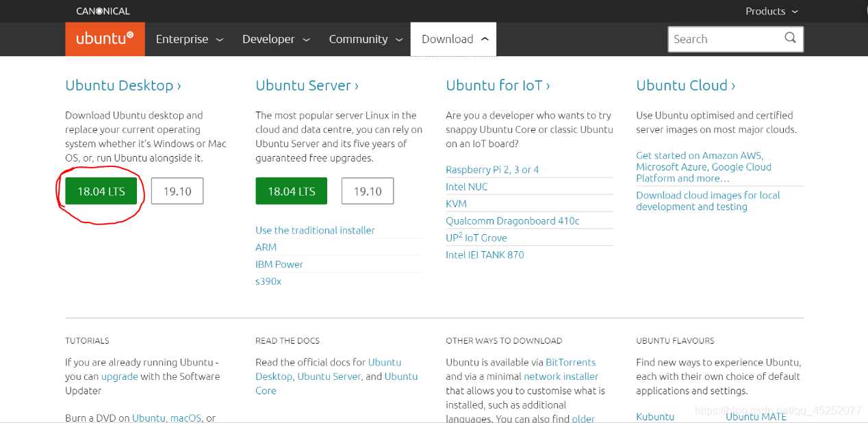Download Ubuntu Desktop 19.10

(177, 191)
